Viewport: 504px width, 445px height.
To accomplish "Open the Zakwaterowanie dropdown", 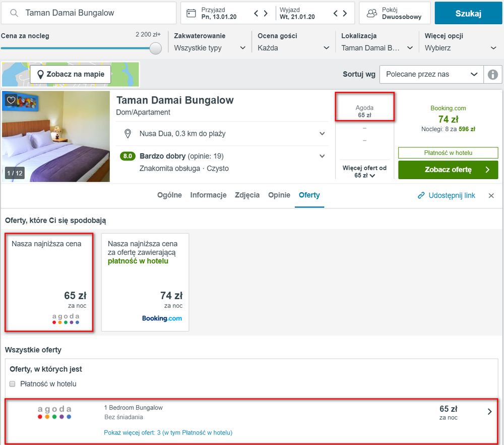I will (210, 48).
